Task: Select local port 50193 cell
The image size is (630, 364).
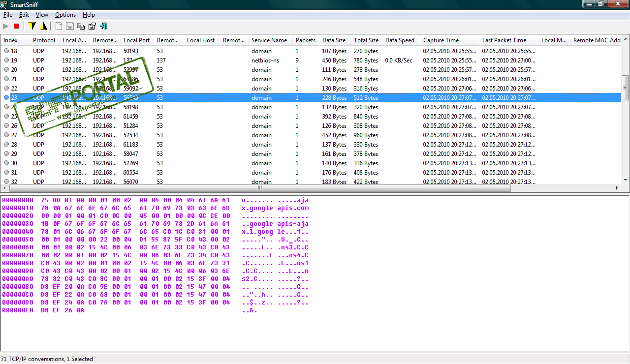Action: coord(130,51)
